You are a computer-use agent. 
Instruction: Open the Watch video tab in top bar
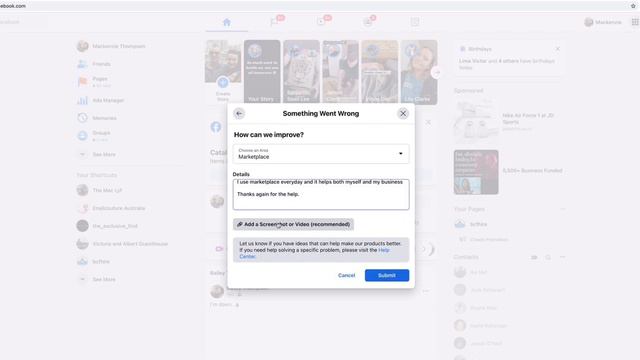[321, 22]
